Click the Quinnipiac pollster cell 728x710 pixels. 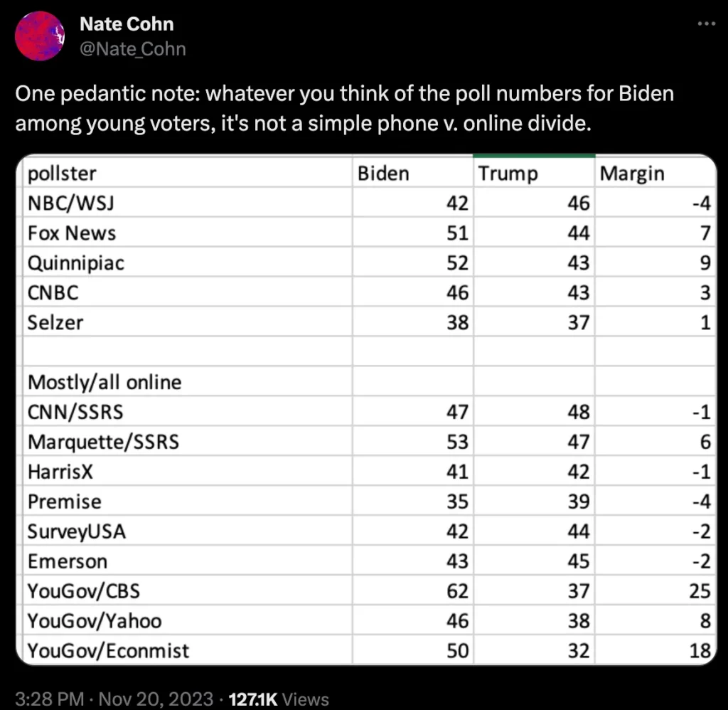[76, 263]
